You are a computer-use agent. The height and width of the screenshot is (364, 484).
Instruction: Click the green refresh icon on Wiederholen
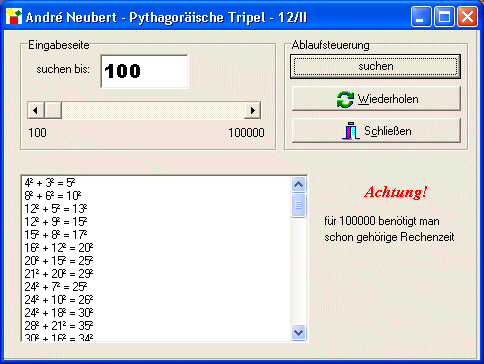[x=345, y=99]
